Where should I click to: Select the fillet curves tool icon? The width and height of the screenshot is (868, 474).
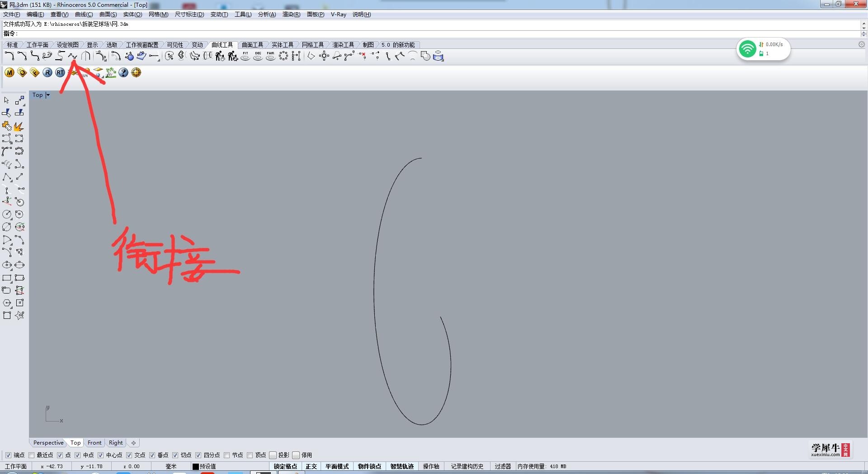9,56
